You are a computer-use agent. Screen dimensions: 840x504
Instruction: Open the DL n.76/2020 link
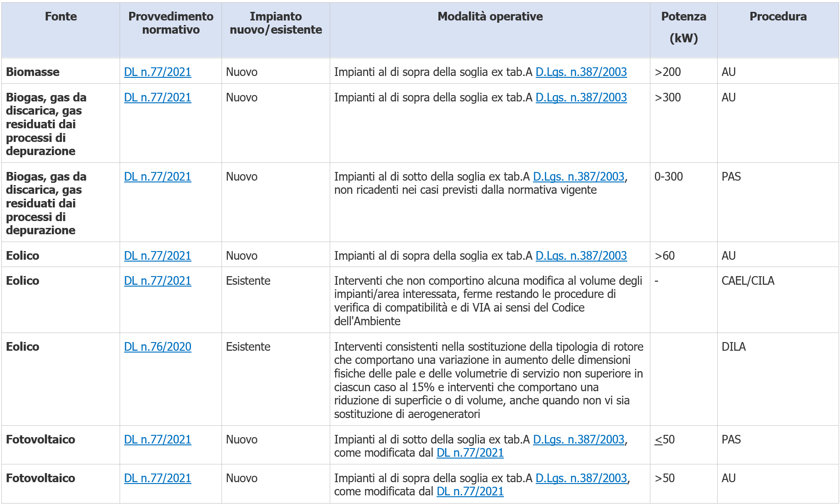(157, 347)
